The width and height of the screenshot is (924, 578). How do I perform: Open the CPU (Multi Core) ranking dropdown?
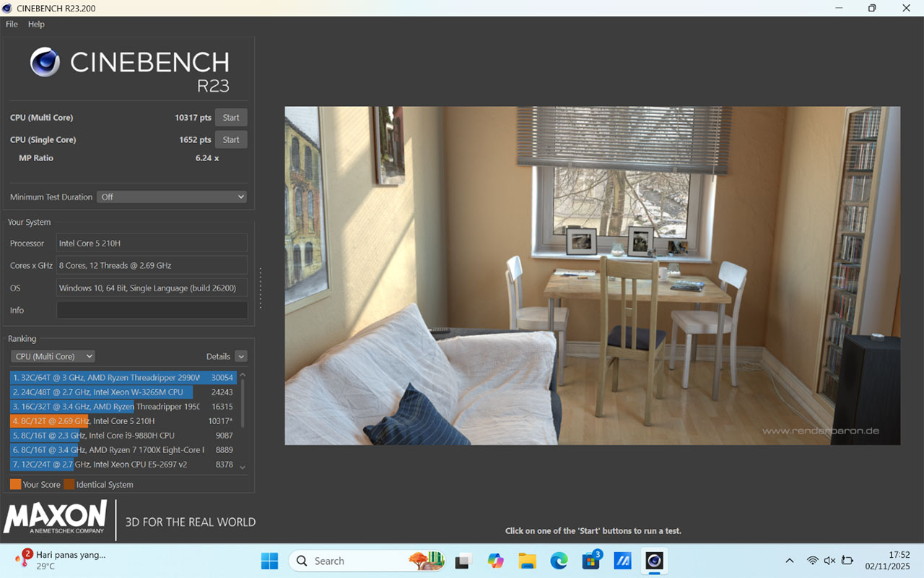[53, 356]
